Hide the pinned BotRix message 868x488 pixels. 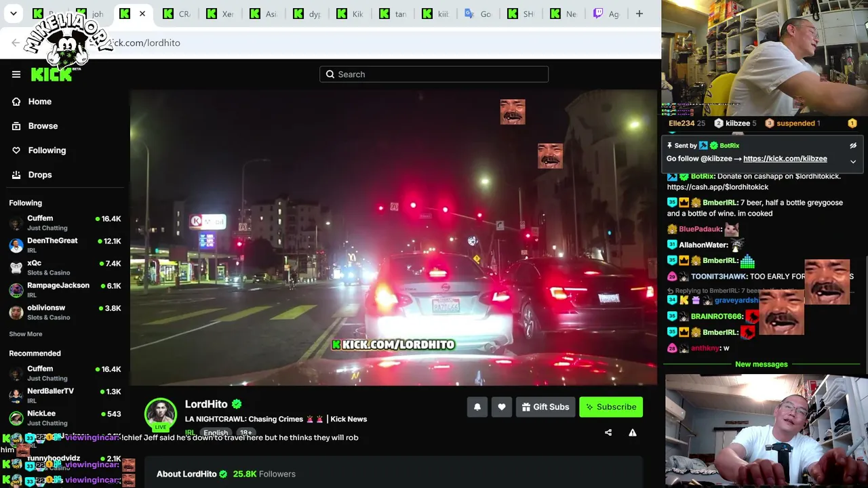pos(853,146)
